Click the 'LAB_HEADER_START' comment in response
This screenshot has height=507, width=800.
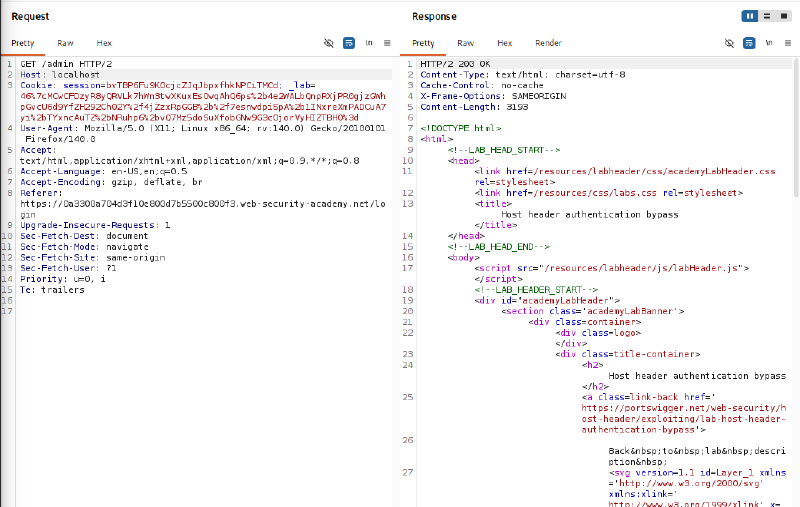(536, 289)
